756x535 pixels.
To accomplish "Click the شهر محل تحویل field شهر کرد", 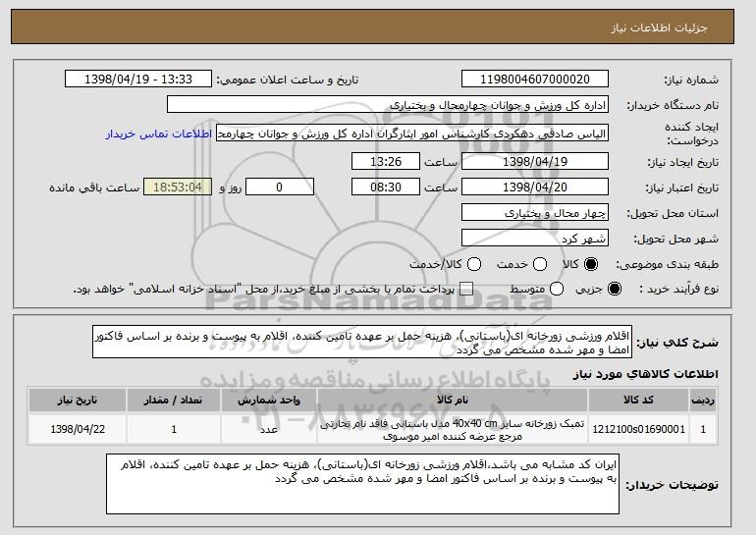I will tap(535, 239).
